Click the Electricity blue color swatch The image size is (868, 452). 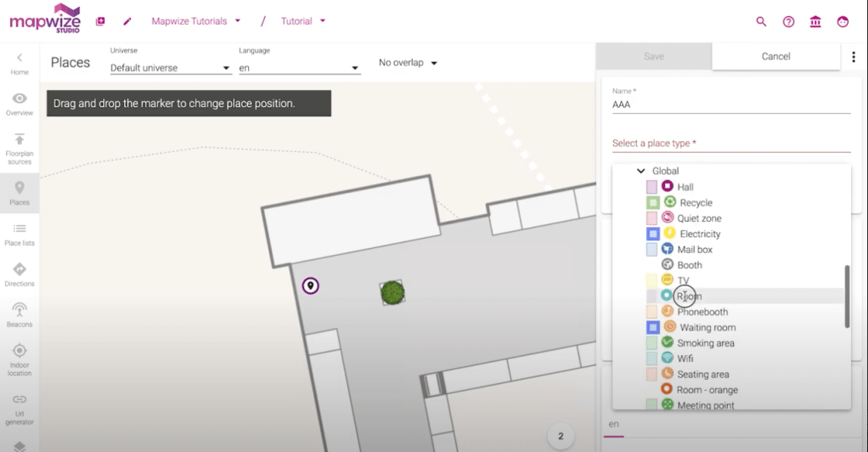pos(652,234)
